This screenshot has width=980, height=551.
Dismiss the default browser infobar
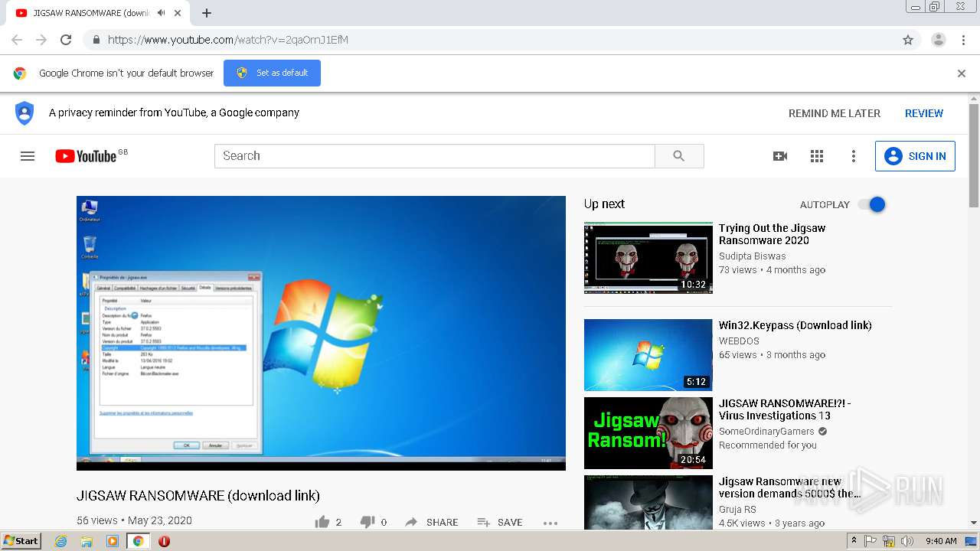pyautogui.click(x=962, y=73)
